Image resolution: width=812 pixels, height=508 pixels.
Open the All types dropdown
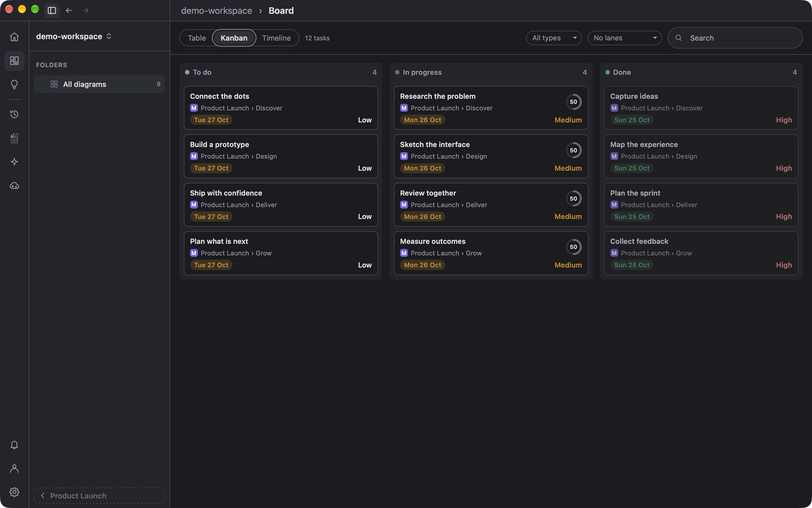554,38
